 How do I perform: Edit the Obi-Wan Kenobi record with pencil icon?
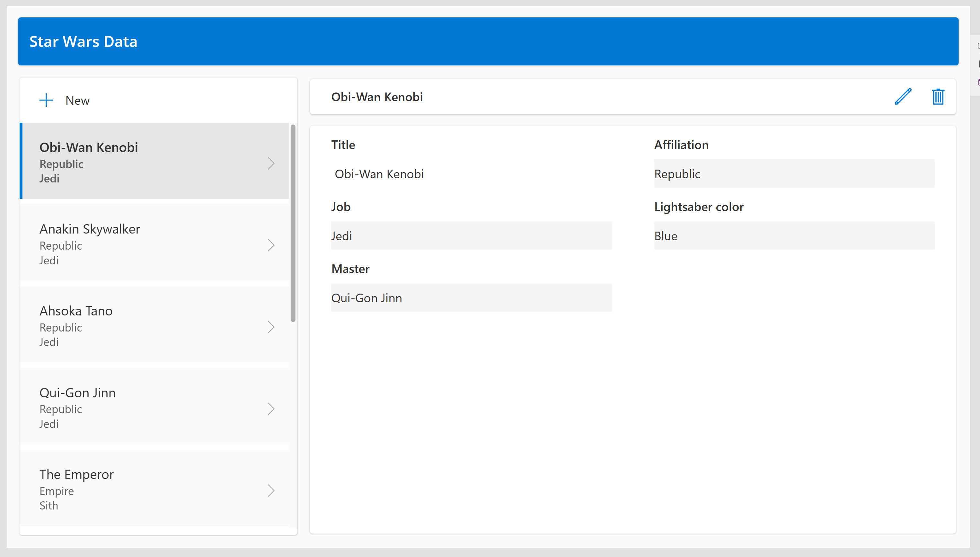click(x=903, y=97)
